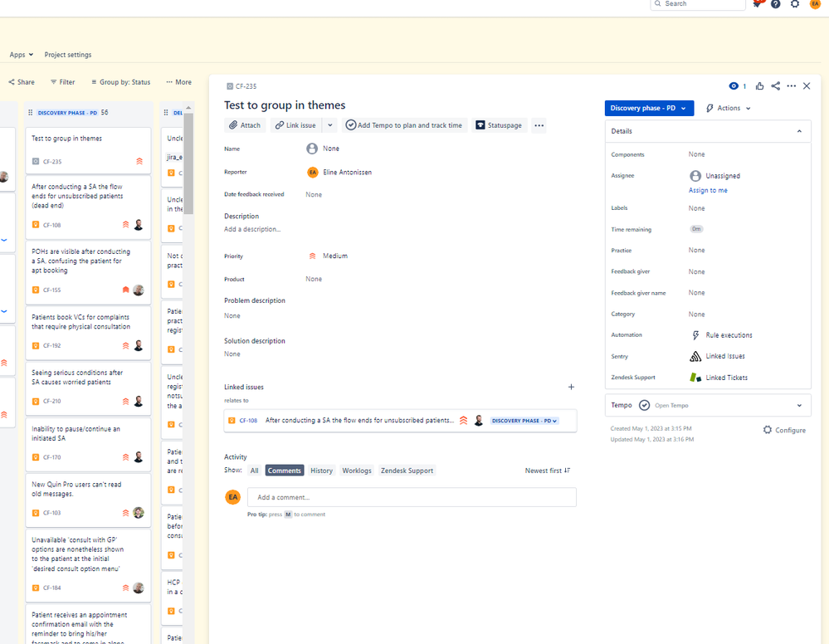The height and width of the screenshot is (644, 829).
Task: Click the Assign to me link
Action: [708, 191]
